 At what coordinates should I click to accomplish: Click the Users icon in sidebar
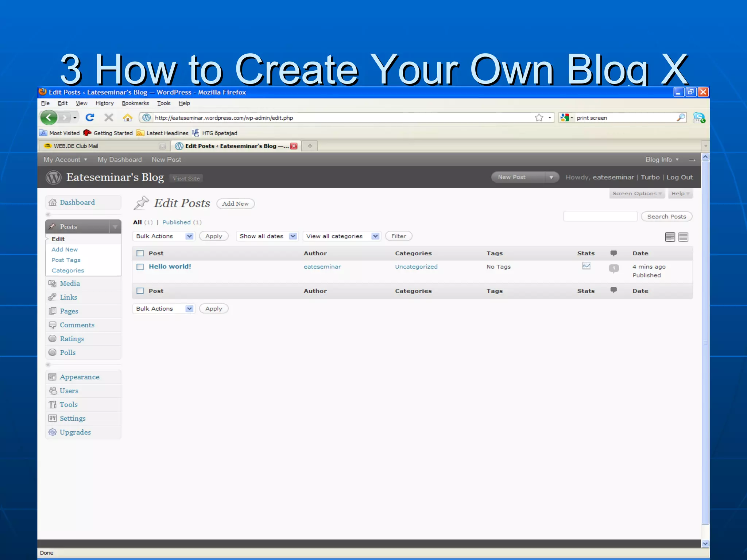pyautogui.click(x=53, y=391)
